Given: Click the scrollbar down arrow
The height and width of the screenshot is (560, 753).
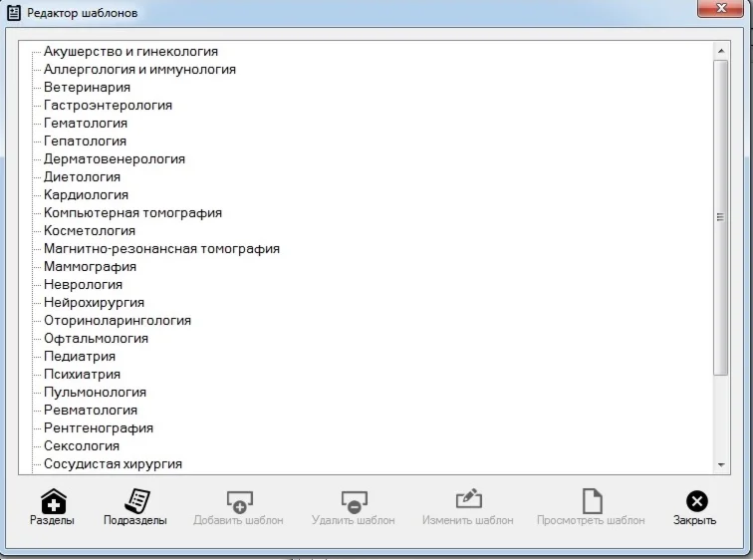Looking at the screenshot, I should click(721, 465).
